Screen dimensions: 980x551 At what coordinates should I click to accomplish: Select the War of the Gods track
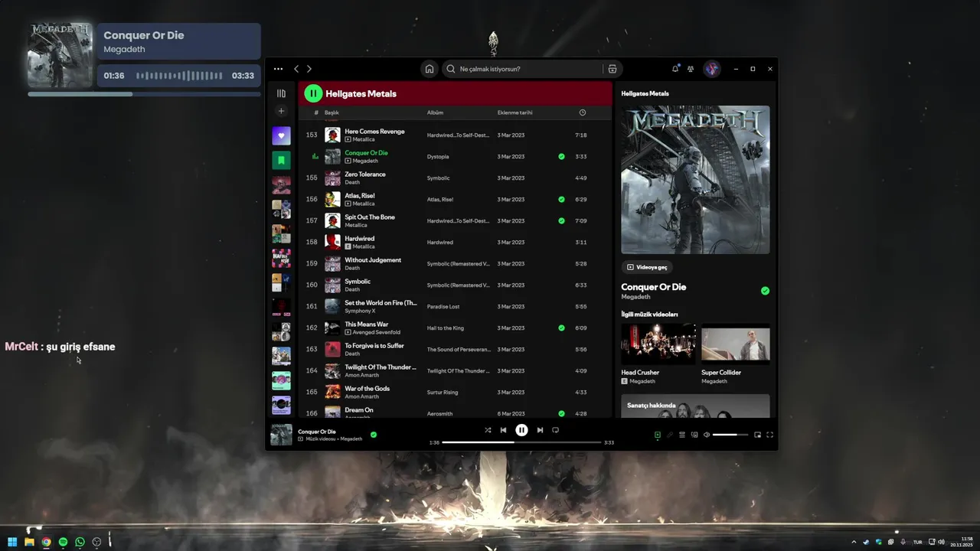click(455, 392)
